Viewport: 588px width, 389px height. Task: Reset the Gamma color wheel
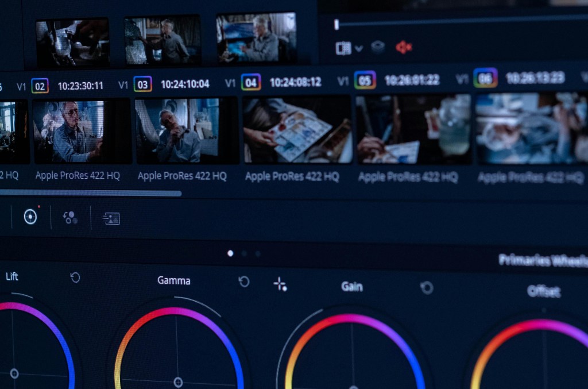point(244,281)
